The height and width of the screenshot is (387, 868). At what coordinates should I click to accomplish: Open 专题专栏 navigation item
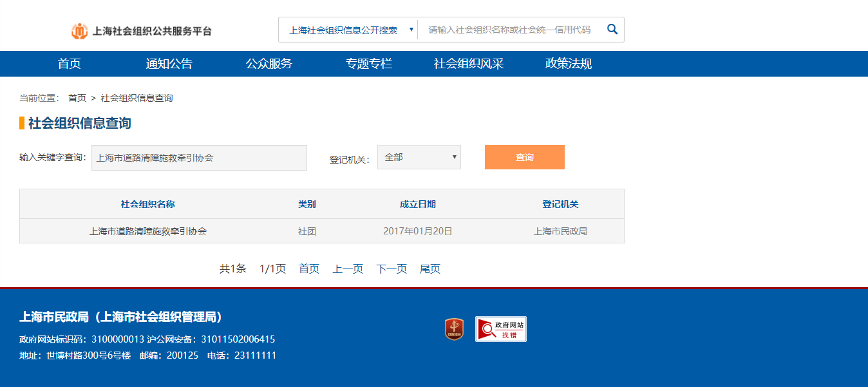(368, 64)
